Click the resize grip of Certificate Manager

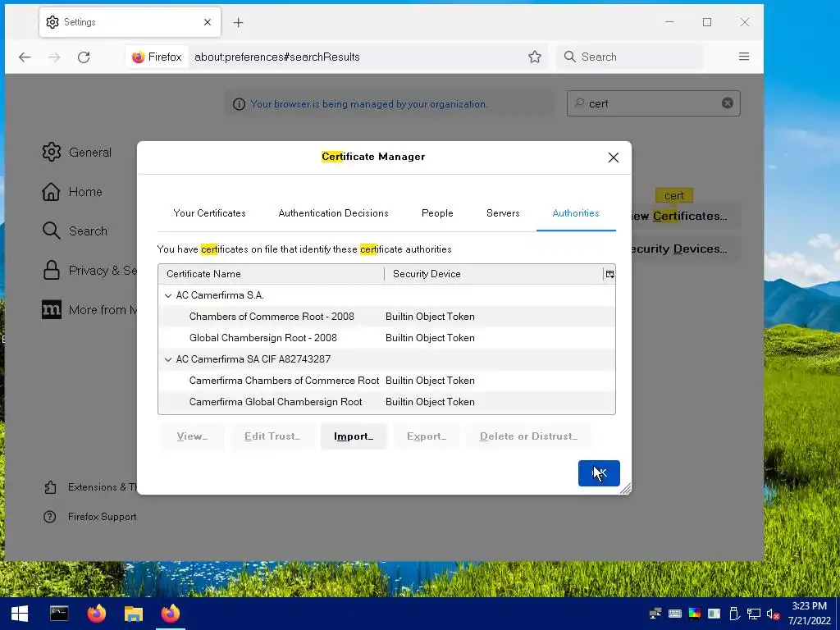pos(625,489)
